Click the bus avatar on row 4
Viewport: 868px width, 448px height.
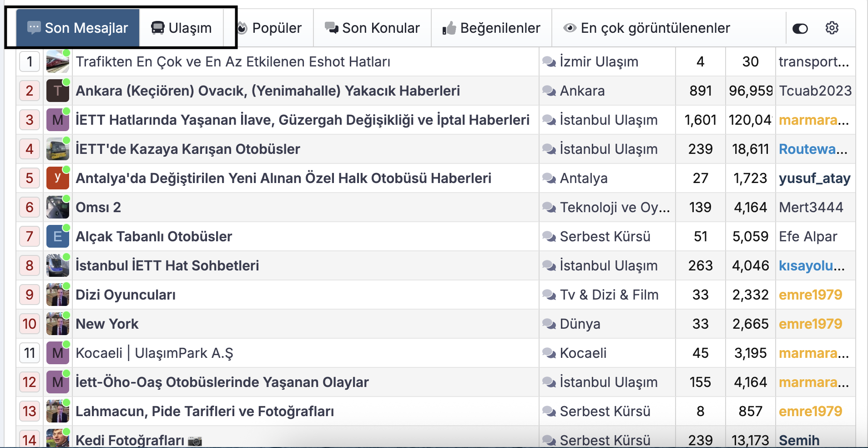[57, 149]
